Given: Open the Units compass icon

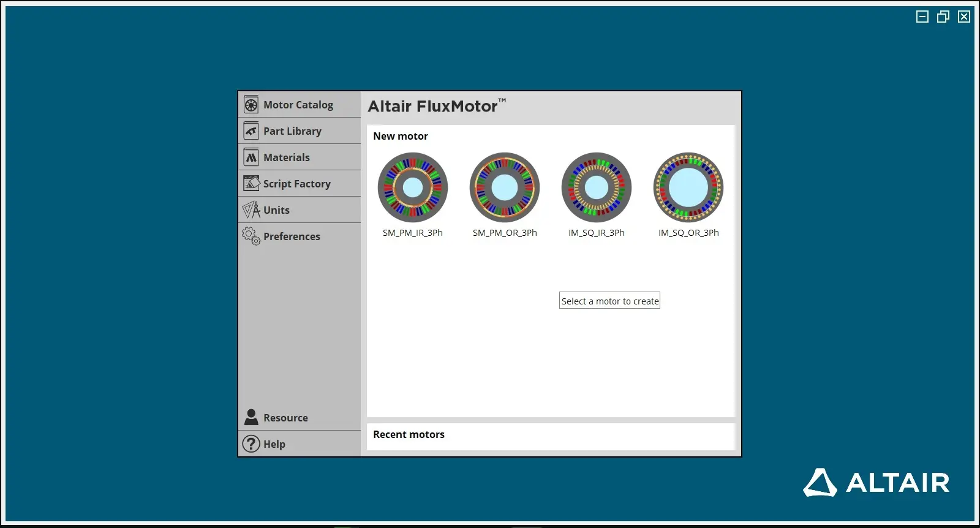Looking at the screenshot, I should (251, 210).
